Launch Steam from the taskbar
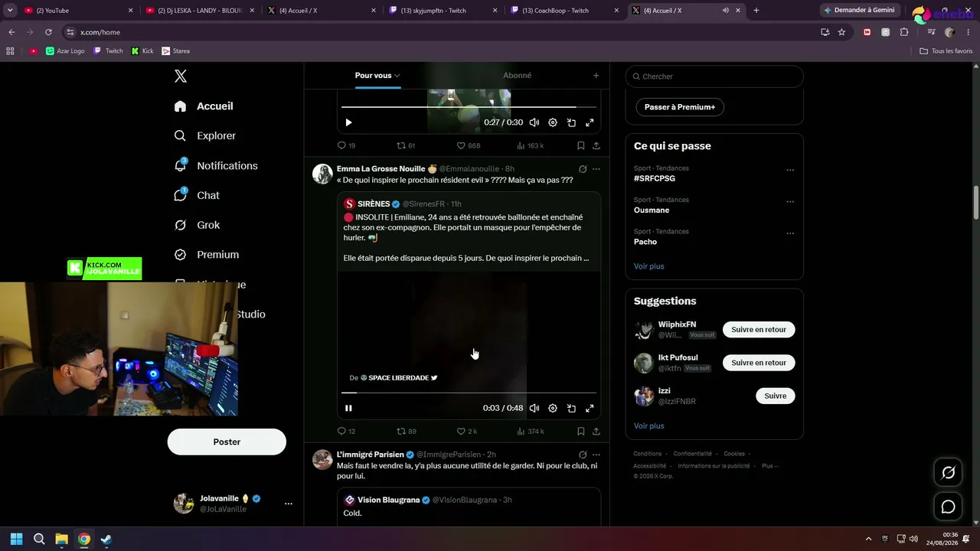The height and width of the screenshot is (551, 980). 106,540
